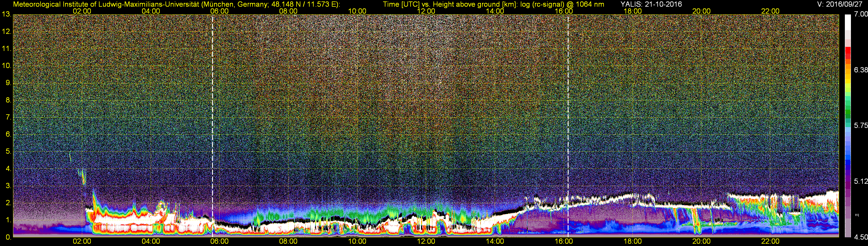Click the 04:00 label on the upper time axis
Screen dimensions: 868x246
coord(151,11)
